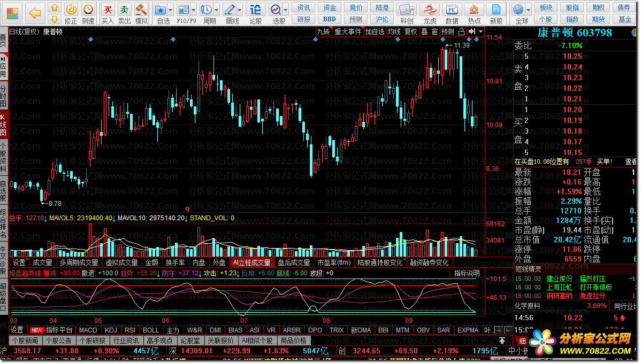Click the 化学原料 sector label
641x364 pixels.
(527, 306)
